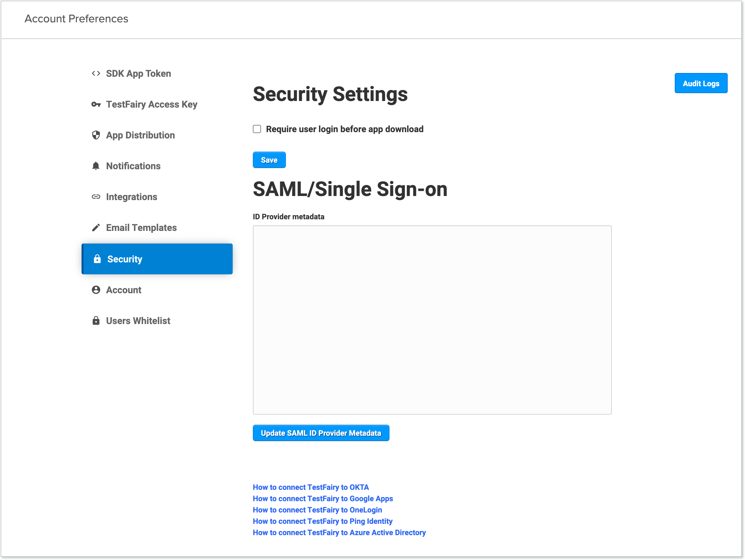Click the key icon for TestFairy Access Key
The height and width of the screenshot is (560, 745).
coord(96,104)
